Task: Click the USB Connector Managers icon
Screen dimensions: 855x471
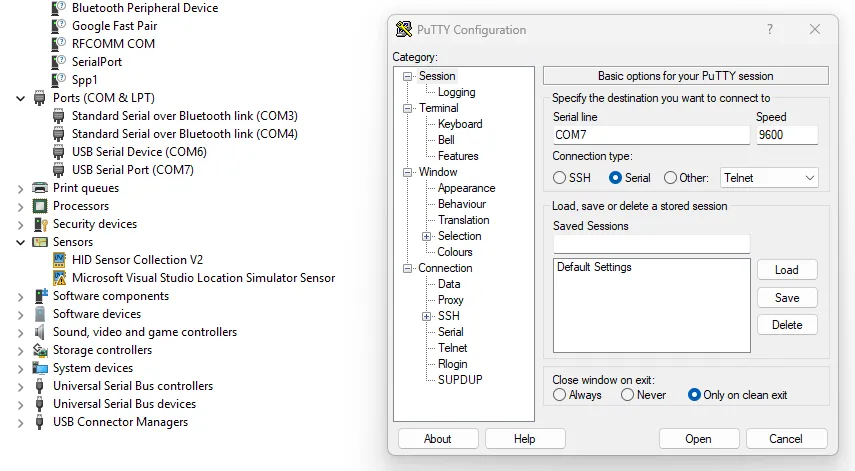Action: [39, 422]
